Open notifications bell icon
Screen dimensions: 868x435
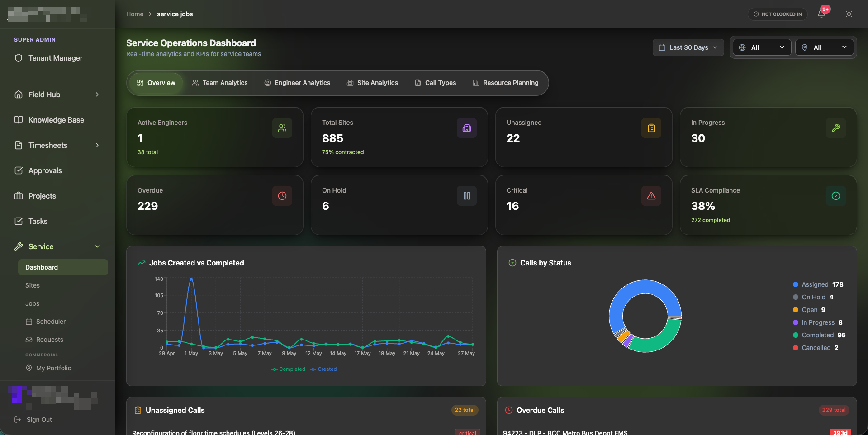tap(821, 14)
